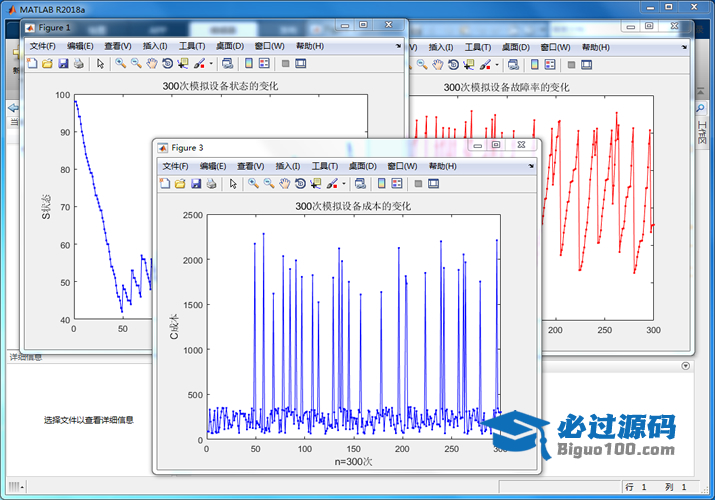Viewport: 715px width, 500px height.
Task: Click Zoom In tool in Figure 3
Action: [x=253, y=184]
